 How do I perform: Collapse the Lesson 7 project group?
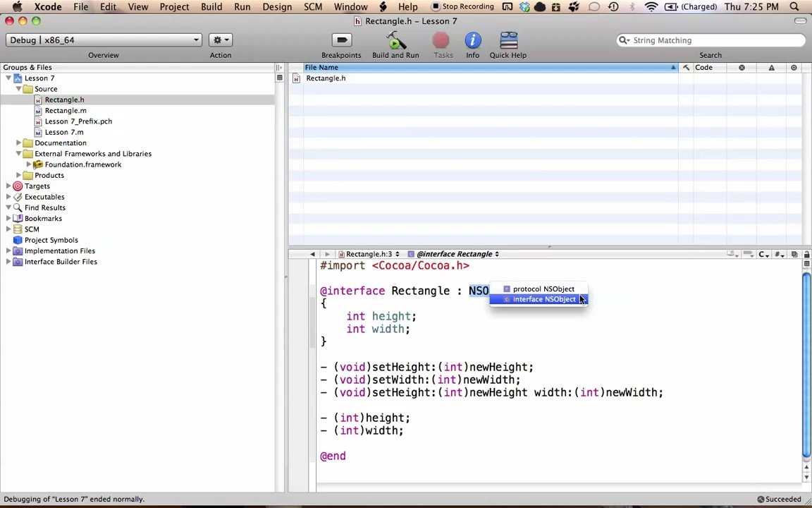point(8,78)
